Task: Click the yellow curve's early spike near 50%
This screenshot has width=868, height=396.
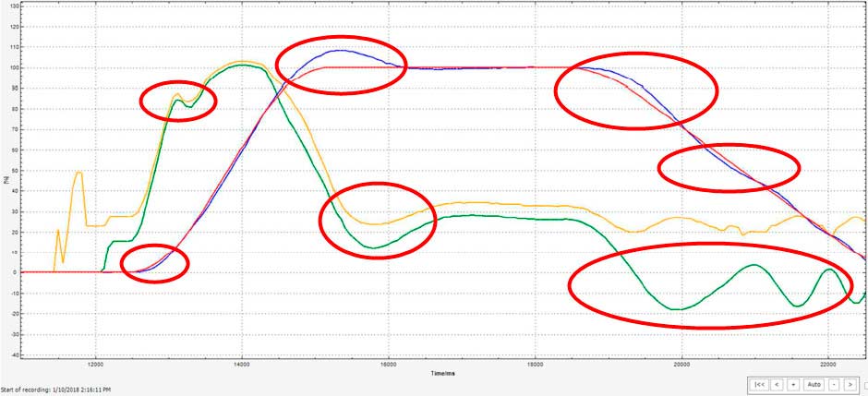Action: coord(78,174)
